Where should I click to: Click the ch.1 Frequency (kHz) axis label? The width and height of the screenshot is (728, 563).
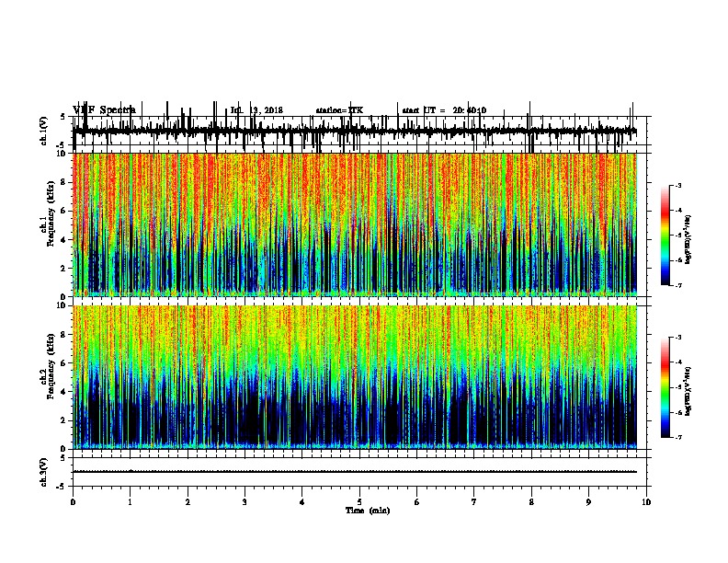click(x=48, y=214)
